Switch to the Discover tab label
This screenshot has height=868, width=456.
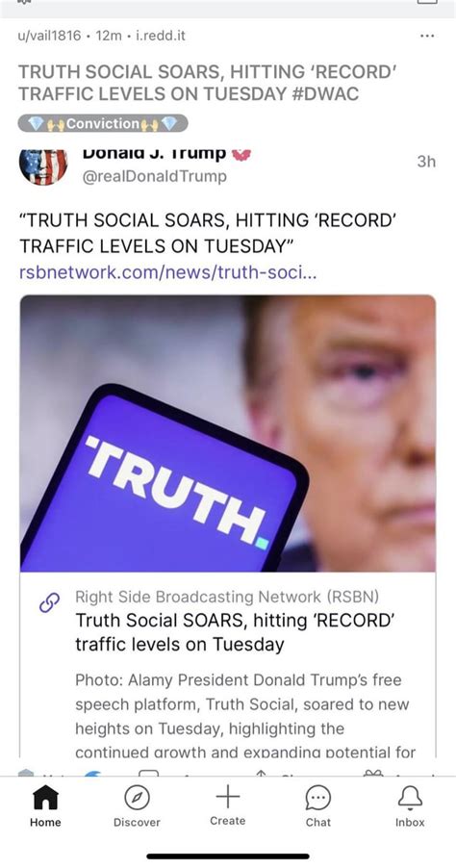pos(137,823)
